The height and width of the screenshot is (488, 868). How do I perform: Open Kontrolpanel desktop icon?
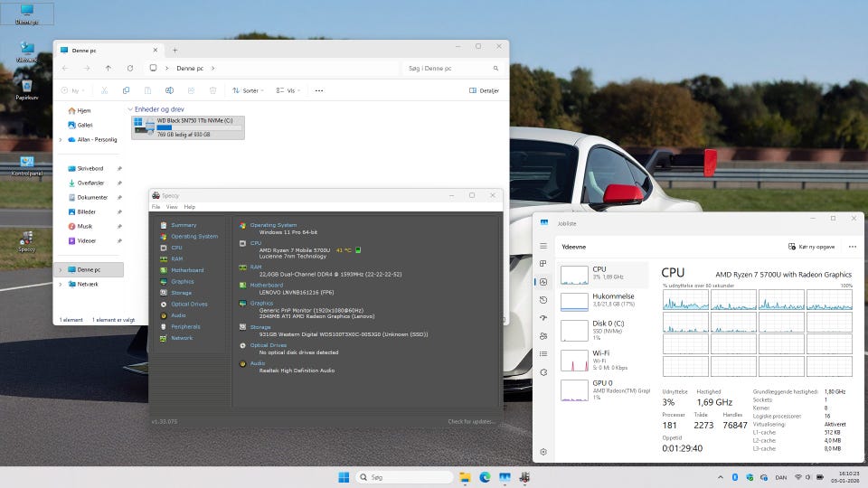[26, 163]
